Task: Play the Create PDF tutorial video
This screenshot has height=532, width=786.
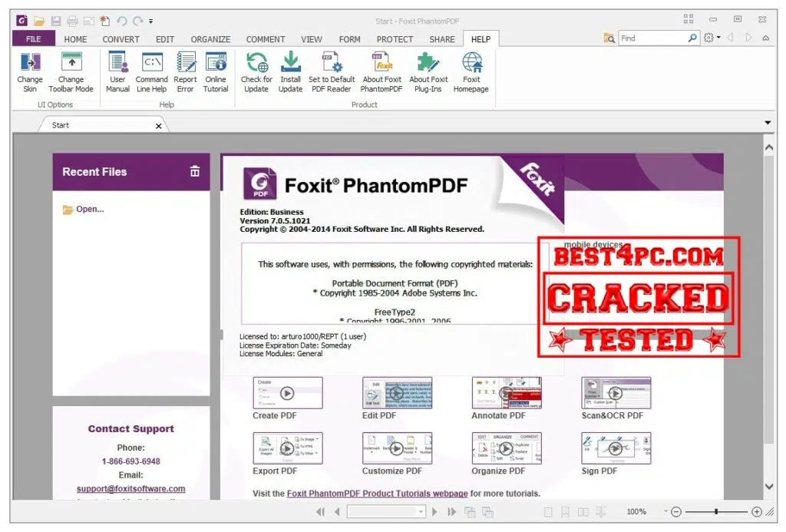Action: 287,392
